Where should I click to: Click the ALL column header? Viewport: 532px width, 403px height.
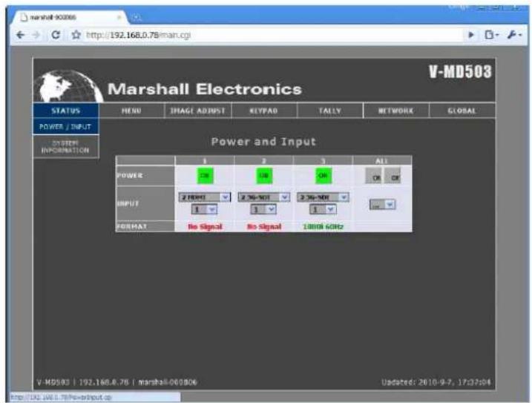pos(381,160)
